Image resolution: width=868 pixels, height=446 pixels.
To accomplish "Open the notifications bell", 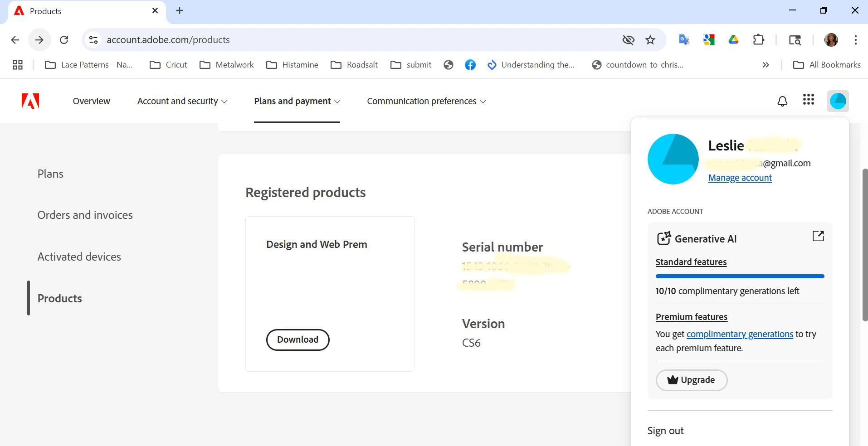I will click(782, 101).
